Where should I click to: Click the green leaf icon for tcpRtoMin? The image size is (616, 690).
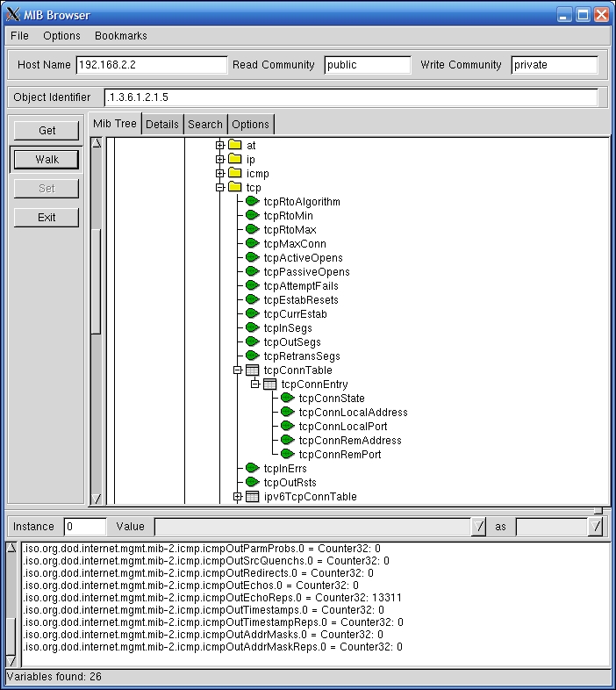pyautogui.click(x=253, y=215)
